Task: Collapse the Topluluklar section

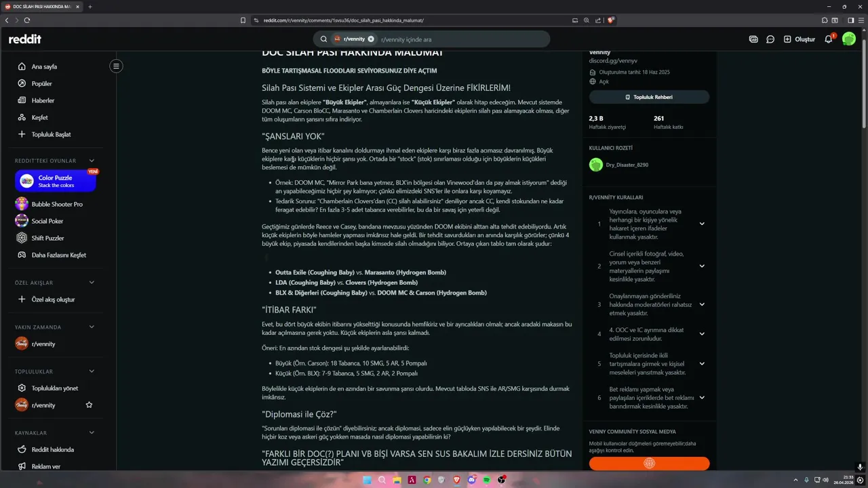Action: point(92,371)
